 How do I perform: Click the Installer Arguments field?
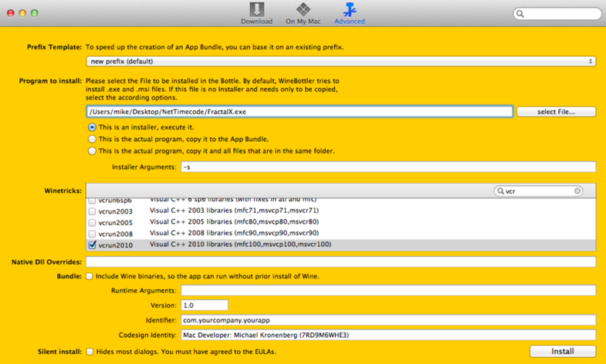(x=388, y=167)
